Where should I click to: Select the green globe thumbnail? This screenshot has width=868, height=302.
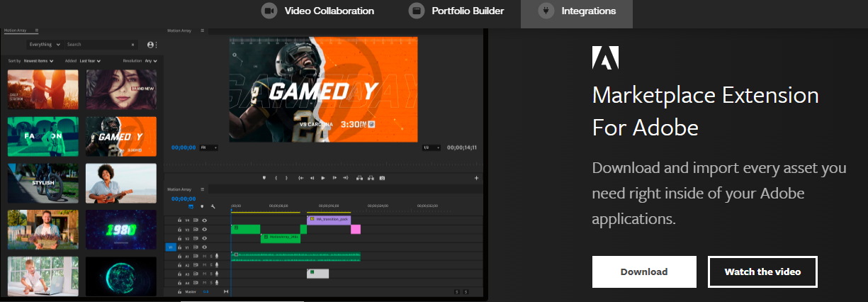point(121,276)
